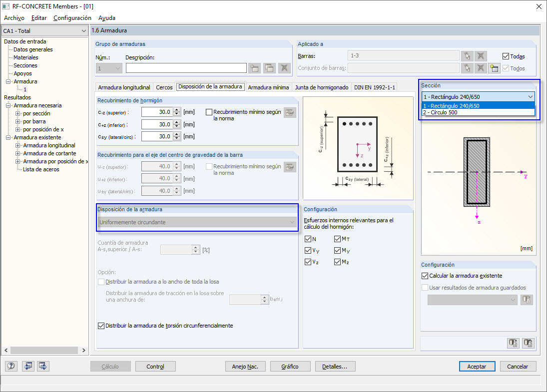The width and height of the screenshot is (547, 392).
Task: Open the Detalles... dialog
Action: tap(335, 367)
